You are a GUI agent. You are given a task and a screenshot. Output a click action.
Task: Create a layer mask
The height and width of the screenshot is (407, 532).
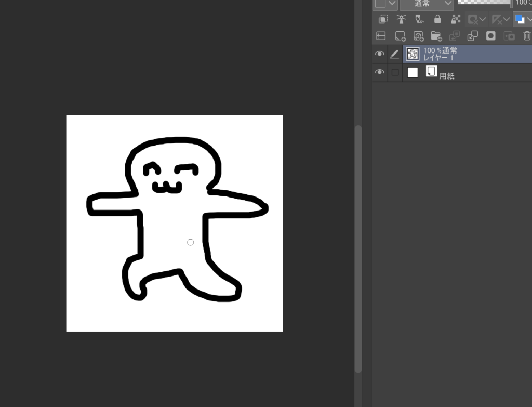click(490, 36)
